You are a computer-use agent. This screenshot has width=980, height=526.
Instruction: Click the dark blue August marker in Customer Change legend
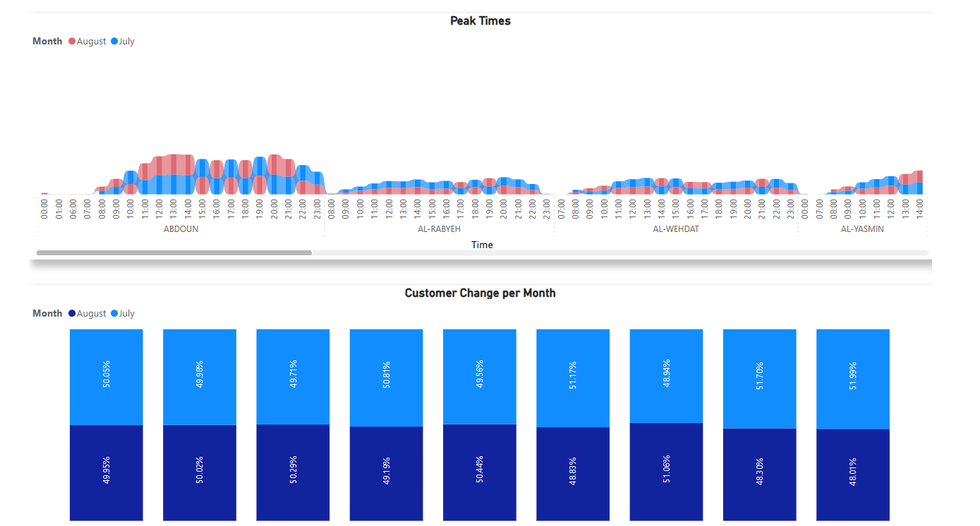point(72,314)
